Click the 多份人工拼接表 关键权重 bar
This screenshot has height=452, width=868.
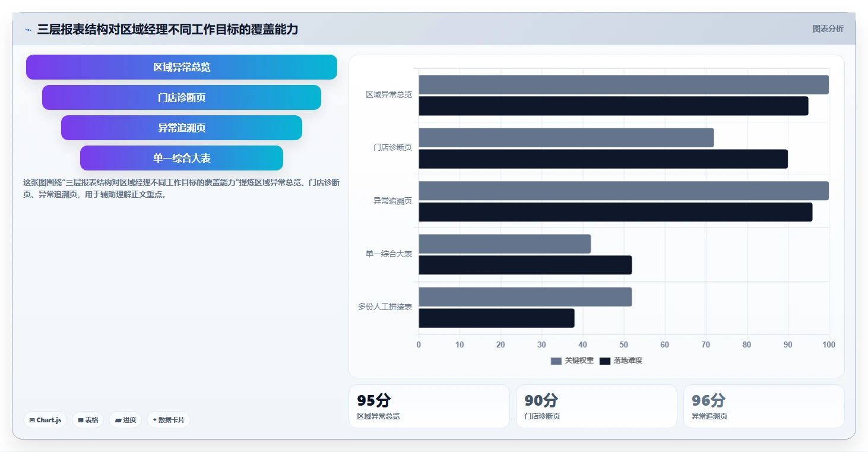point(525,297)
